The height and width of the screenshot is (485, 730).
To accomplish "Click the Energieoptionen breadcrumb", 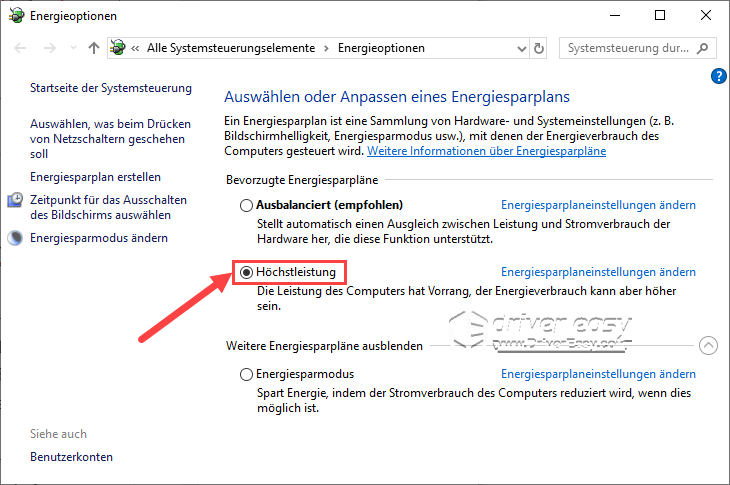I will click(x=381, y=48).
